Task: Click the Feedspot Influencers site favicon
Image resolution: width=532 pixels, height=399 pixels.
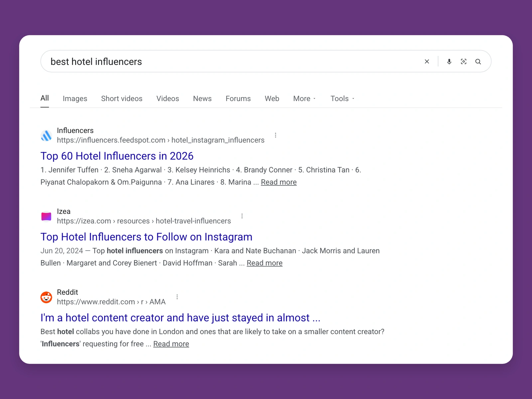Action: point(46,135)
